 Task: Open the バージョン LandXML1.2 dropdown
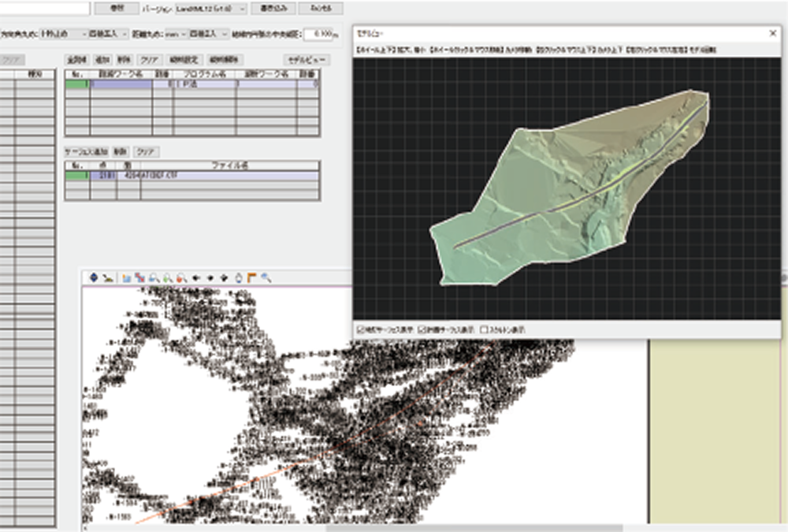[x=210, y=9]
